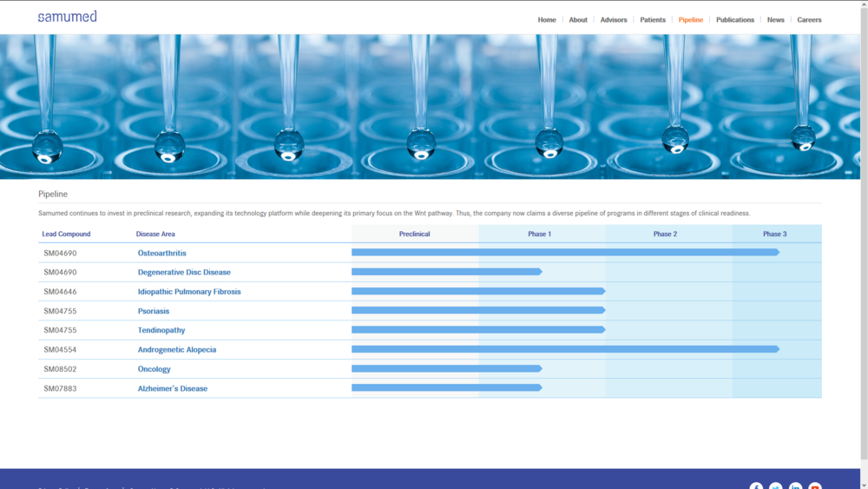This screenshot has height=489, width=868.
Task: Open the Publications page
Action: click(x=735, y=20)
